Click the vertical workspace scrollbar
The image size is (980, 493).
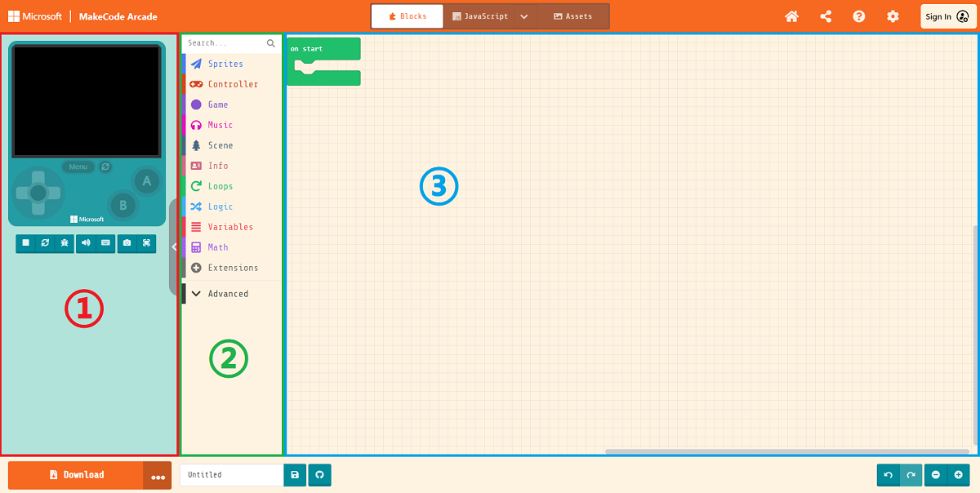click(976, 335)
